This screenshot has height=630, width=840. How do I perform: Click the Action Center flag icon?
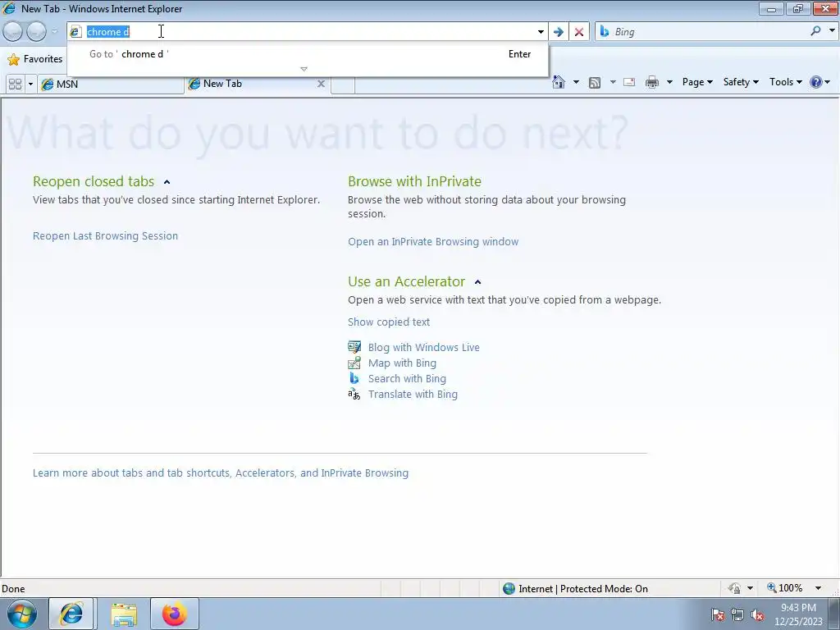pyautogui.click(x=718, y=615)
